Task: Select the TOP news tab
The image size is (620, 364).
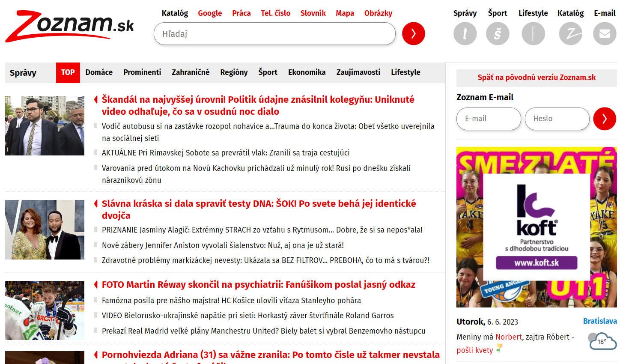Action: 68,72
